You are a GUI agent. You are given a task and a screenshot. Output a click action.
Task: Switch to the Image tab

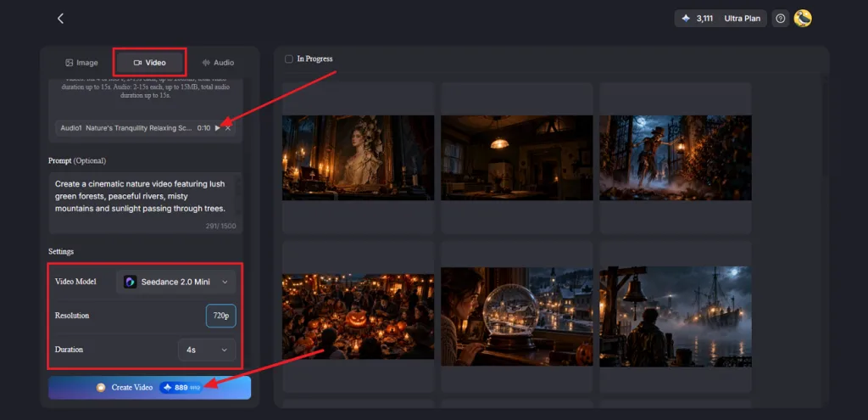[81, 63]
